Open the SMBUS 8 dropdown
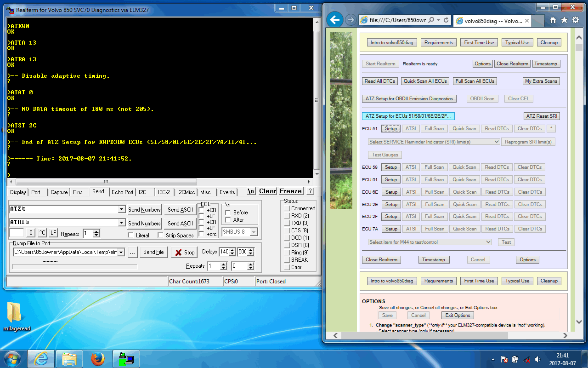This screenshot has height=368, width=588. (x=254, y=232)
